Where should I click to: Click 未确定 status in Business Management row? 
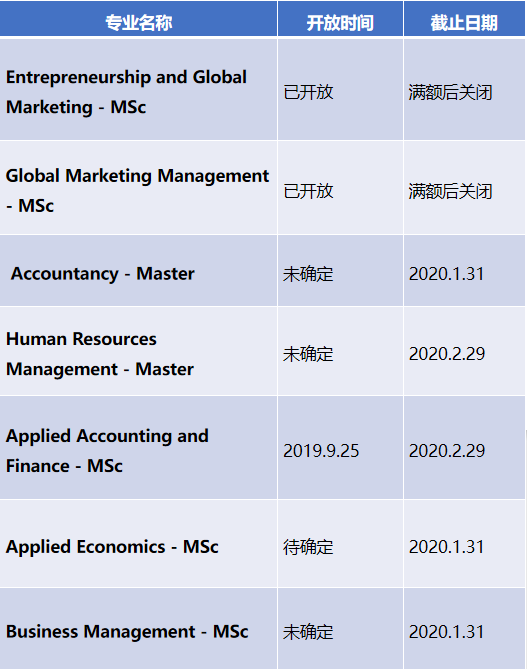coord(308,632)
